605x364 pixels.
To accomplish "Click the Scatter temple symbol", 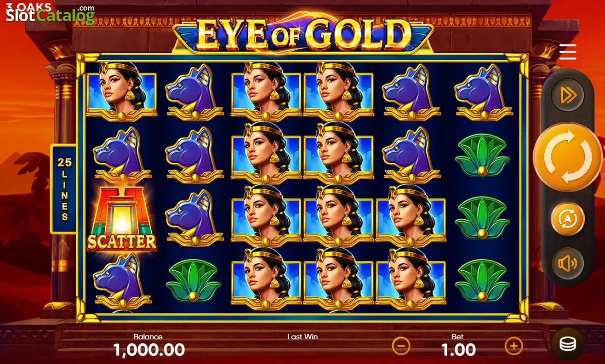I will [122, 218].
